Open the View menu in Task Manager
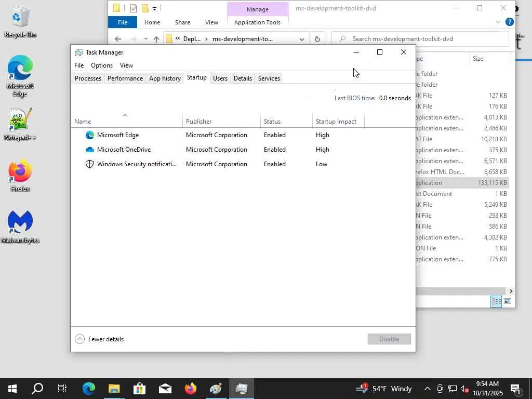This screenshot has height=399, width=532. click(x=126, y=65)
